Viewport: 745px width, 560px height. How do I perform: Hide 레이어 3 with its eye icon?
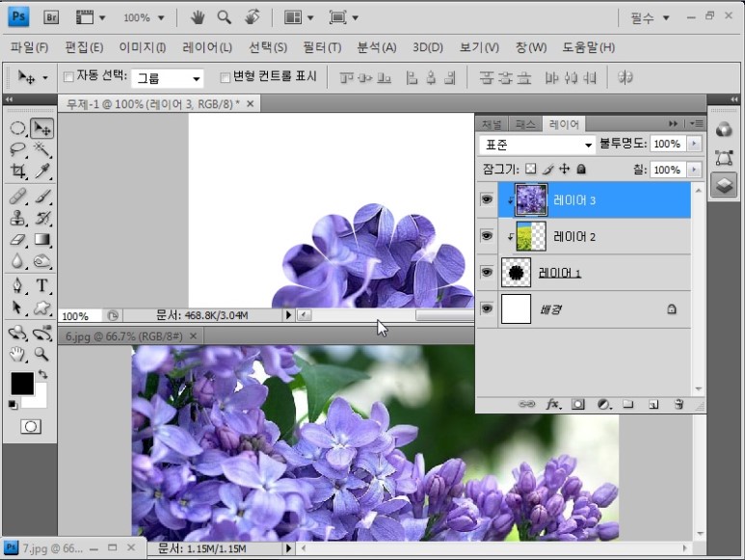pos(487,200)
